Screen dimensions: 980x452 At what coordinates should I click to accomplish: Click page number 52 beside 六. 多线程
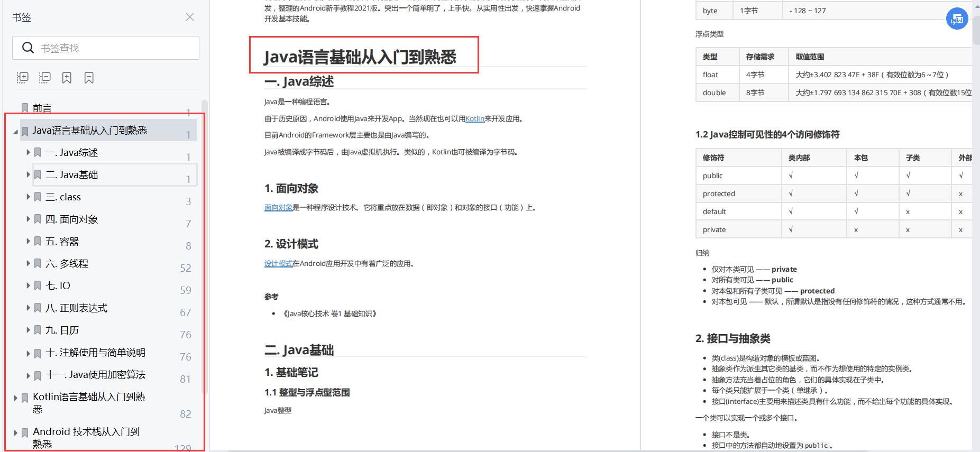click(x=186, y=268)
